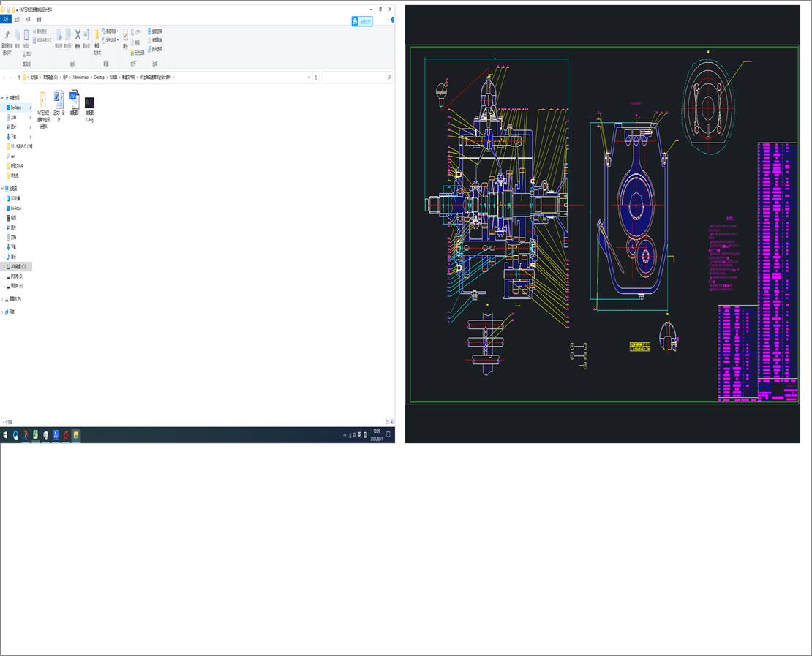The height and width of the screenshot is (656, 812).
Task: Open the File tab
Action: pyautogui.click(x=6, y=20)
